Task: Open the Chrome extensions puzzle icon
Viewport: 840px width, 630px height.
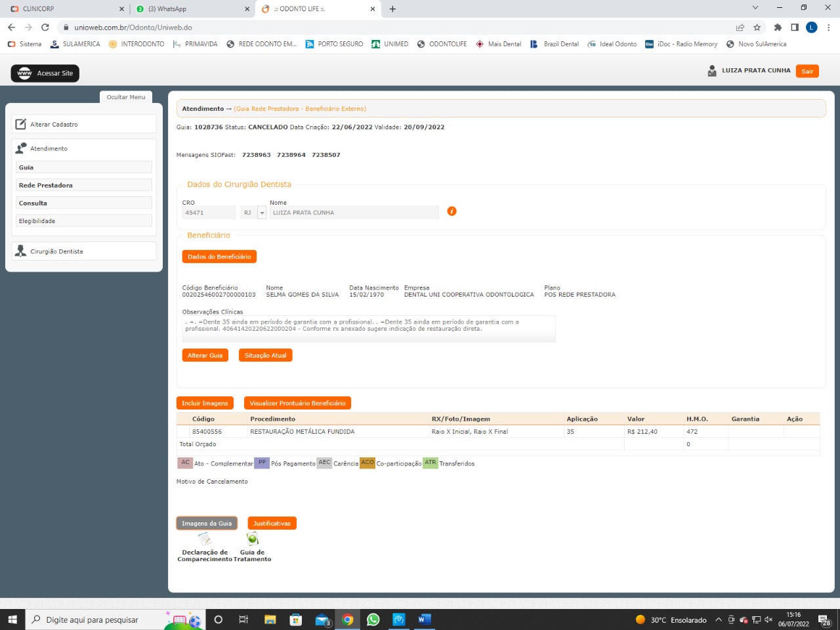Action: pos(778,28)
